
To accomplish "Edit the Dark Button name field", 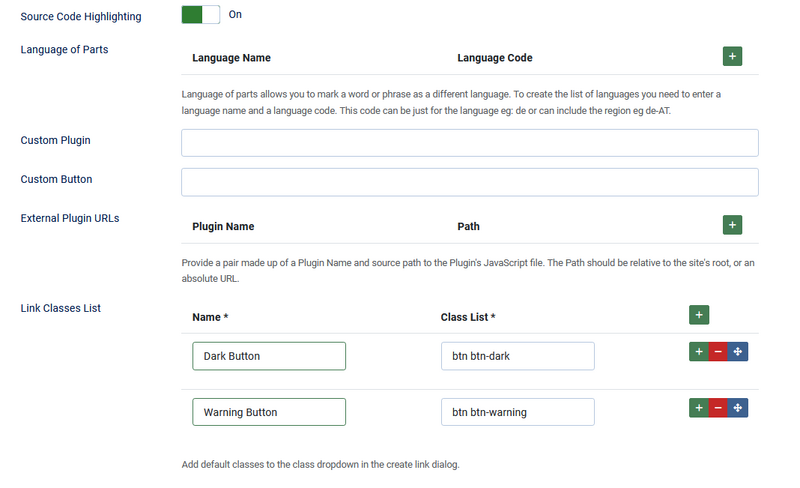I will 269,356.
